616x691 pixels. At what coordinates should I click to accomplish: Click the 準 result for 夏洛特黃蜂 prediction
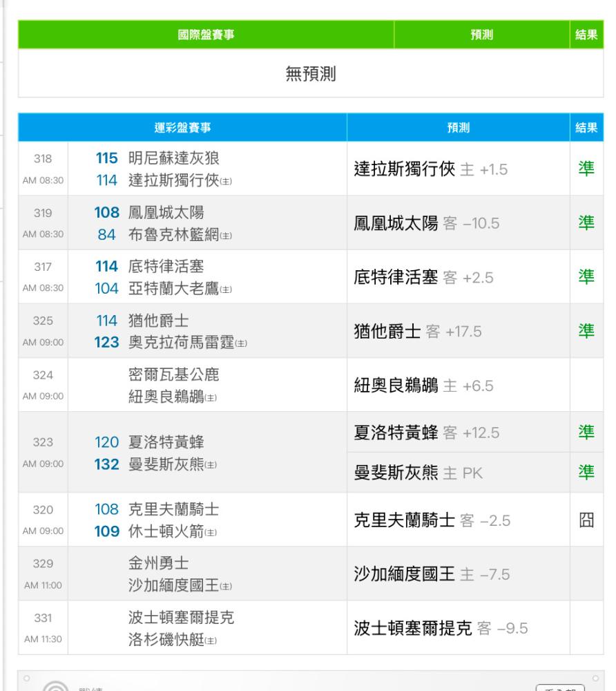click(586, 433)
